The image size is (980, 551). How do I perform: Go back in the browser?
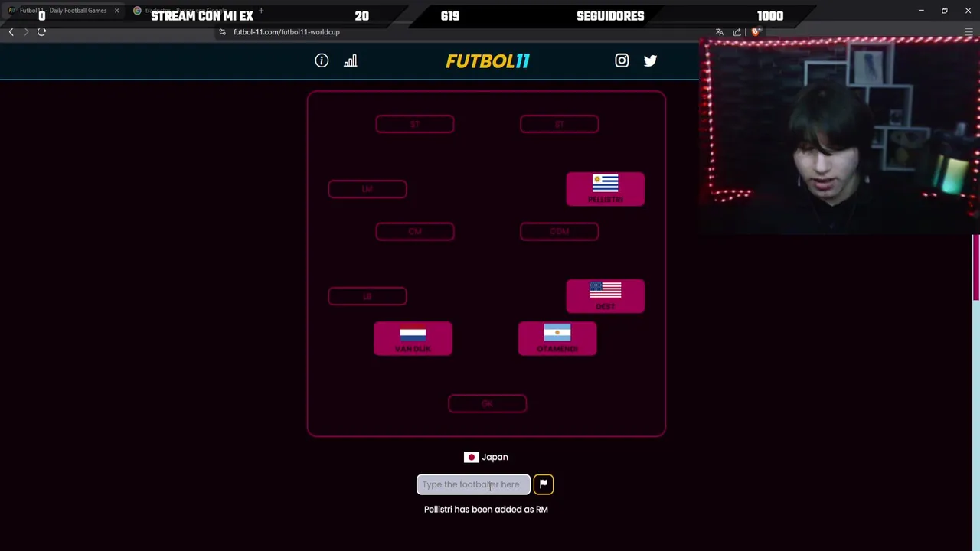(11, 31)
